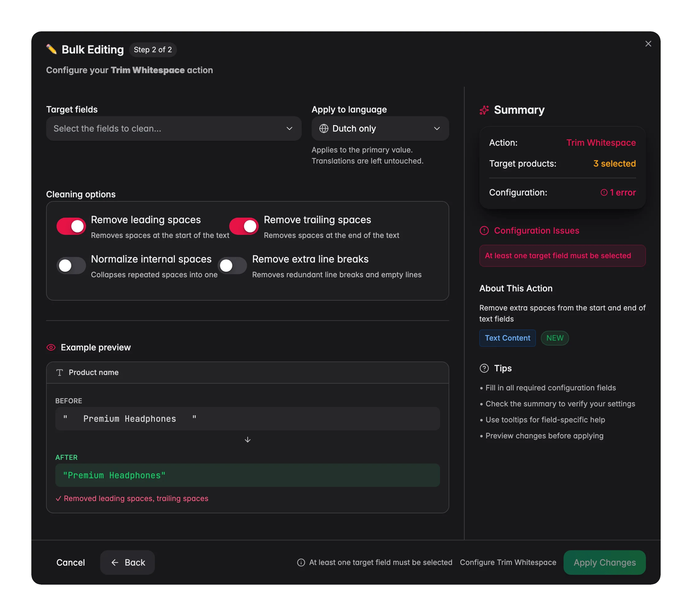This screenshot has height=616, width=692.
Task: Click the footer target field warning text
Action: tap(380, 563)
